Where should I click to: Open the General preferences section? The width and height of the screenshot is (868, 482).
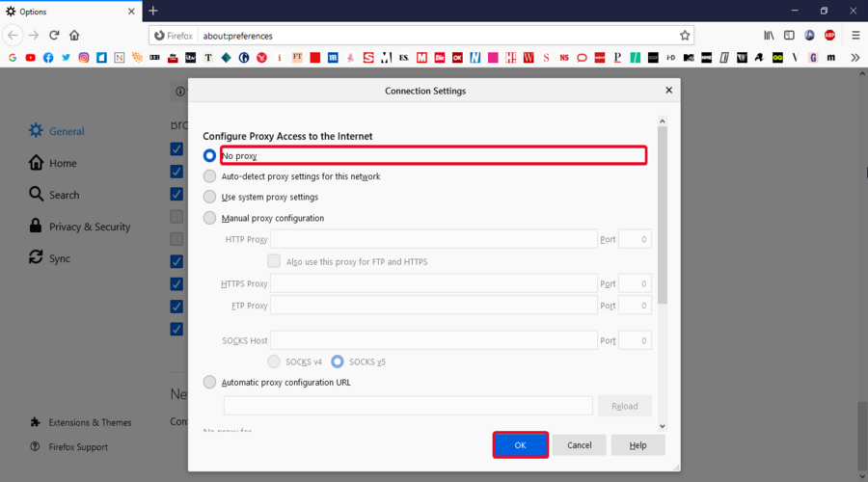(x=57, y=131)
